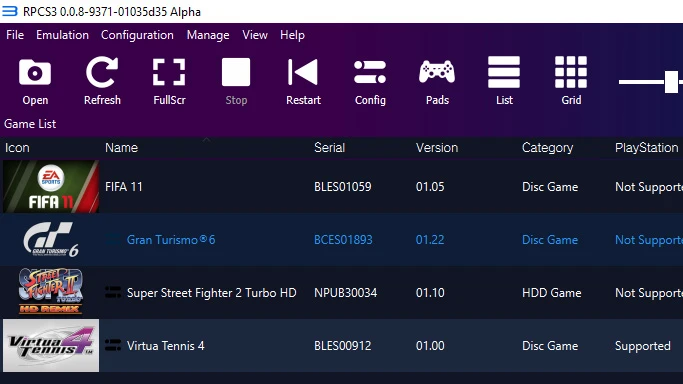683x384 pixels.
Task: Click the Supported cell for Virtua Tennis 4
Action: point(642,346)
